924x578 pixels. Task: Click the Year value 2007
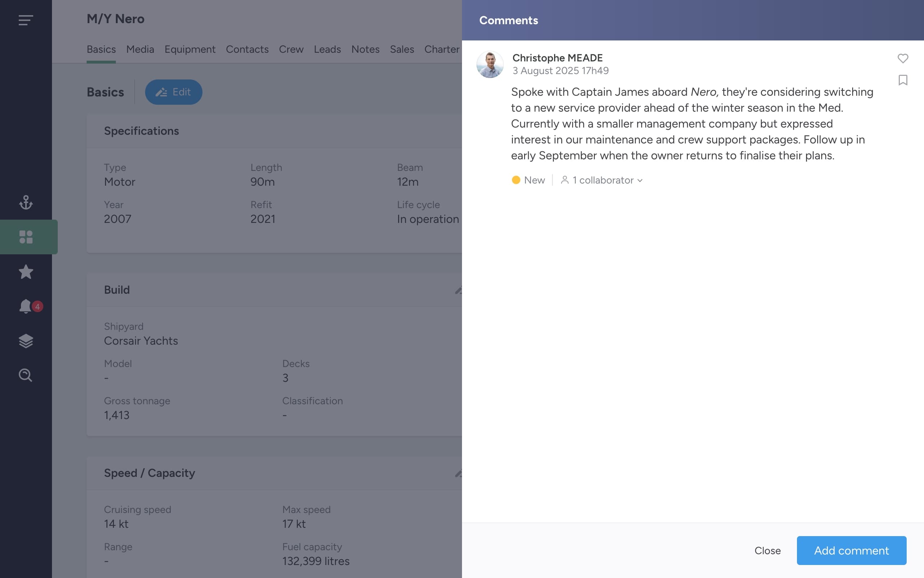[x=118, y=219]
